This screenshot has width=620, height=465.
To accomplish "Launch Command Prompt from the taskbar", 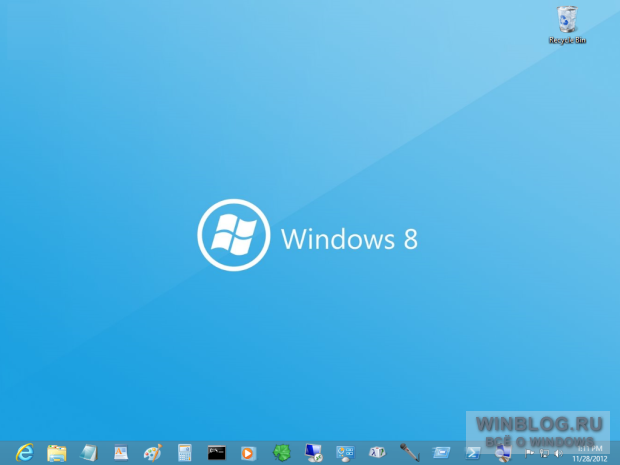I will (x=217, y=453).
